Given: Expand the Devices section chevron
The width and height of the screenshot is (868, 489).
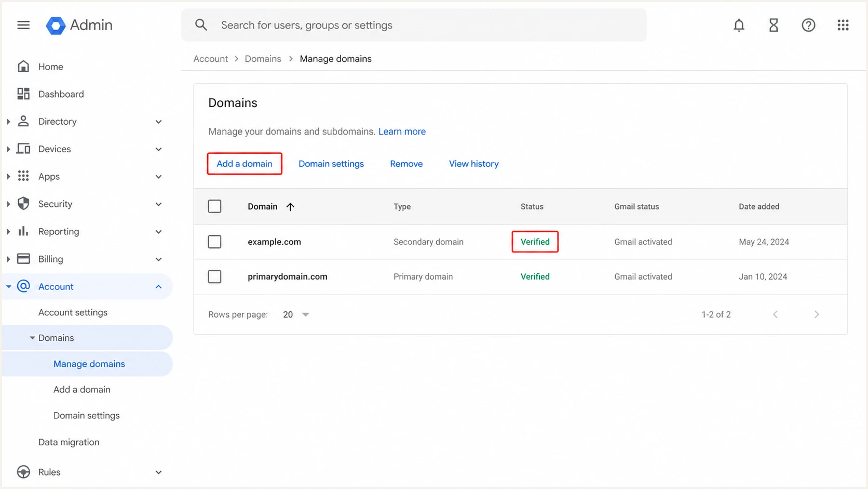Looking at the screenshot, I should [159, 149].
